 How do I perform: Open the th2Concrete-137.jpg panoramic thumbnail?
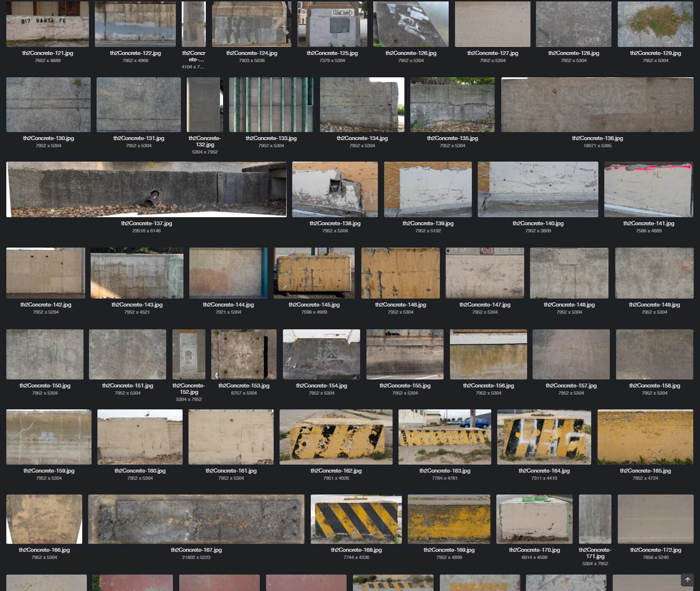pos(146,189)
